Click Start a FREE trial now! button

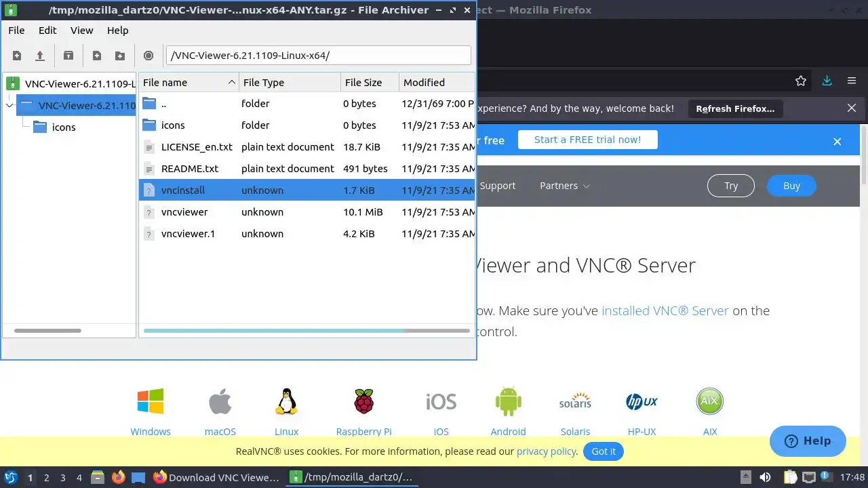(x=587, y=140)
